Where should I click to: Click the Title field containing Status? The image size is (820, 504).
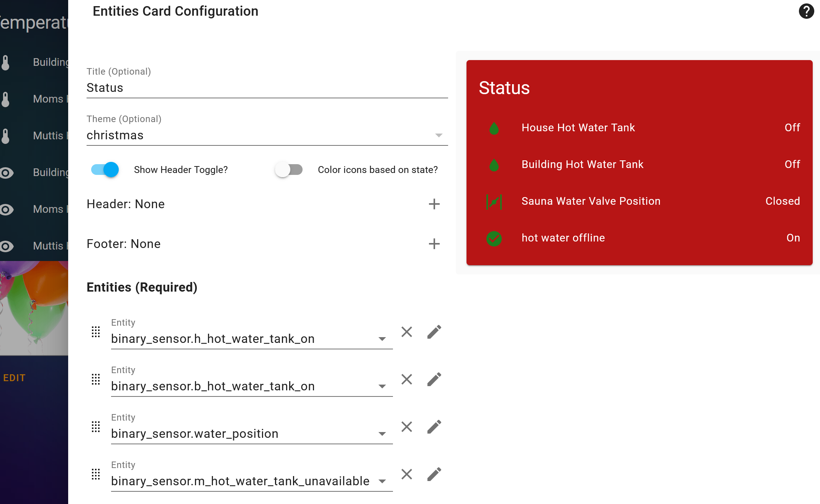click(x=267, y=88)
